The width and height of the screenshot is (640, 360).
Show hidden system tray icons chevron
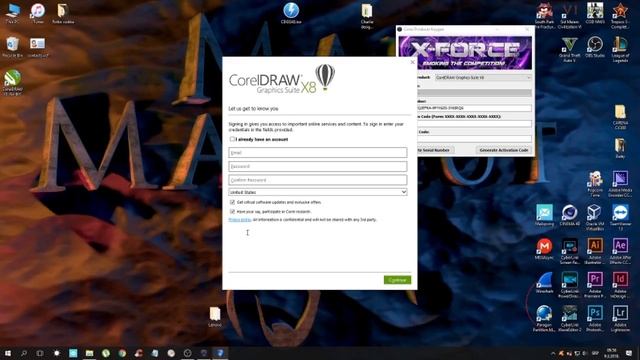click(x=553, y=353)
